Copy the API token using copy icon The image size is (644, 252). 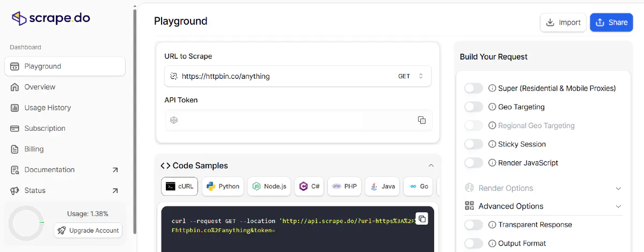pos(421,120)
